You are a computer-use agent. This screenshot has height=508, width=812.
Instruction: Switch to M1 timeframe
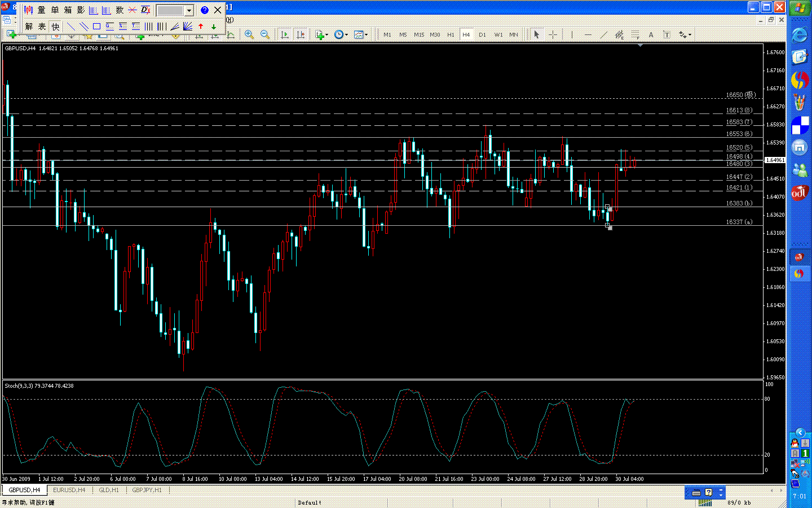click(387, 34)
